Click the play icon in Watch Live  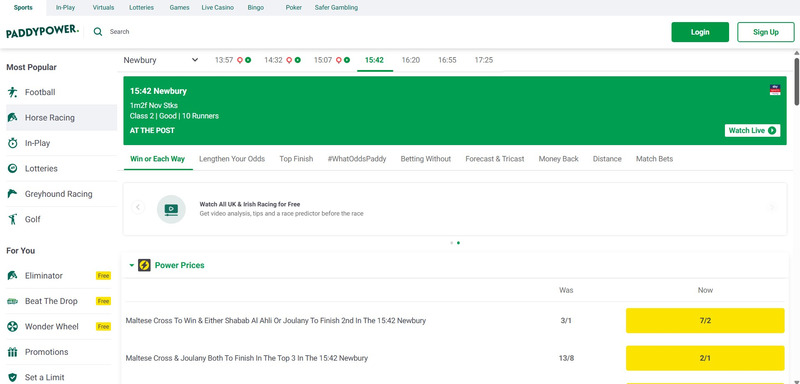[x=771, y=131]
